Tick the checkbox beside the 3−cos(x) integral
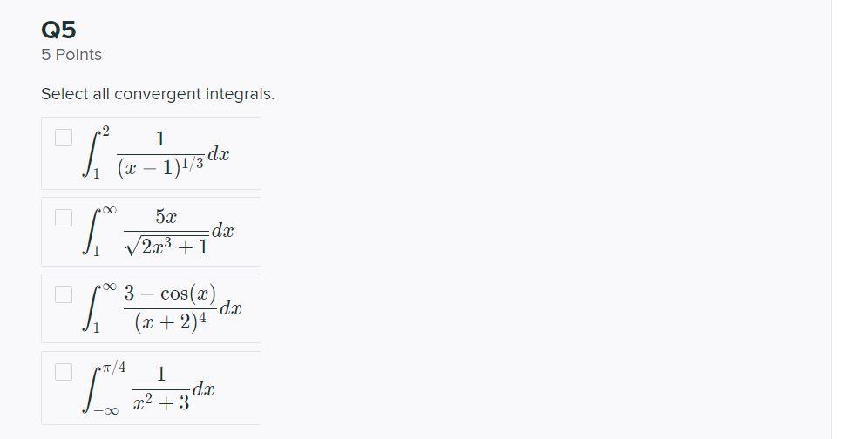 (x=64, y=294)
